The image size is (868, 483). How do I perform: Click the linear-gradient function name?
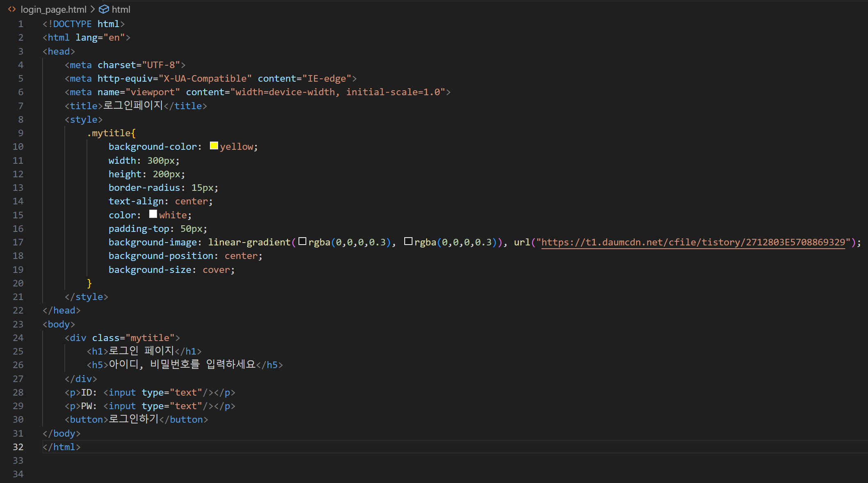(x=249, y=242)
